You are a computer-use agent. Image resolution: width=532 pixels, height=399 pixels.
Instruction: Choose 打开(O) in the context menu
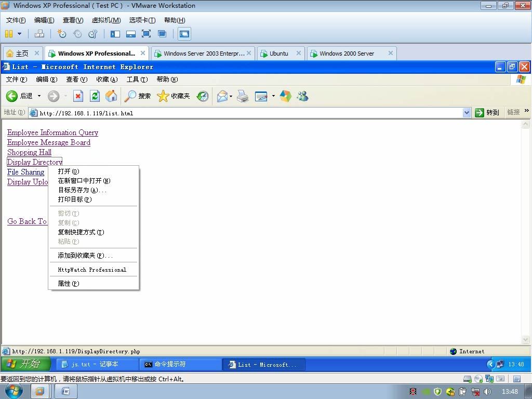[94, 171]
